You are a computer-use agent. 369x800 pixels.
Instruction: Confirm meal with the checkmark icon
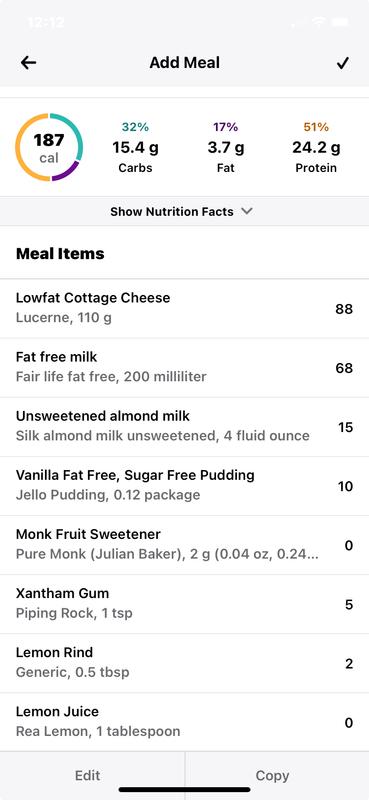(x=342, y=63)
